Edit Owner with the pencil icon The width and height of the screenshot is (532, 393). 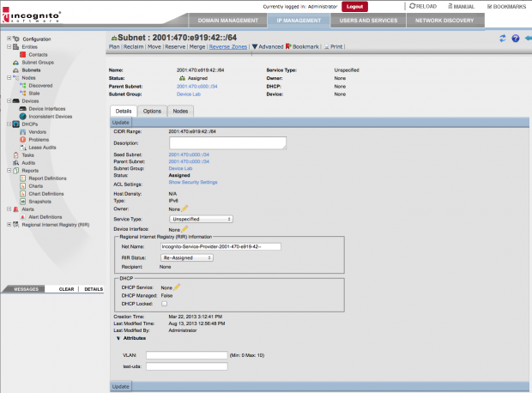(184, 209)
